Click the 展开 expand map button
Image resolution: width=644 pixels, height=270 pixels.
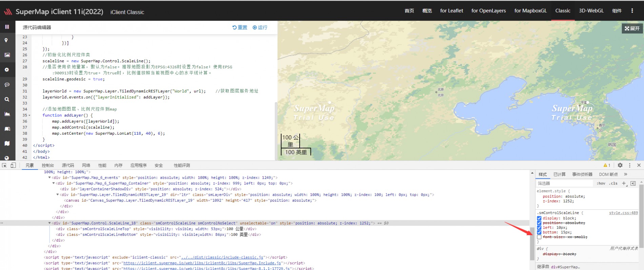click(x=632, y=28)
